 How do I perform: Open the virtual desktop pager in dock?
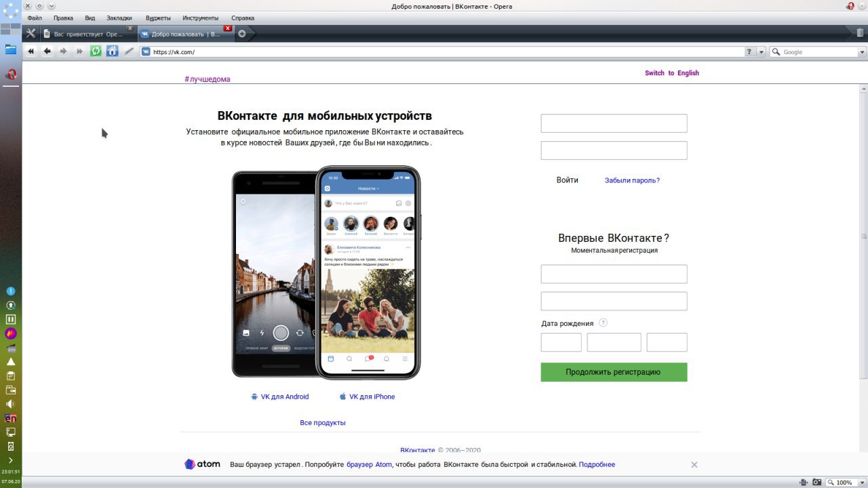point(11,29)
